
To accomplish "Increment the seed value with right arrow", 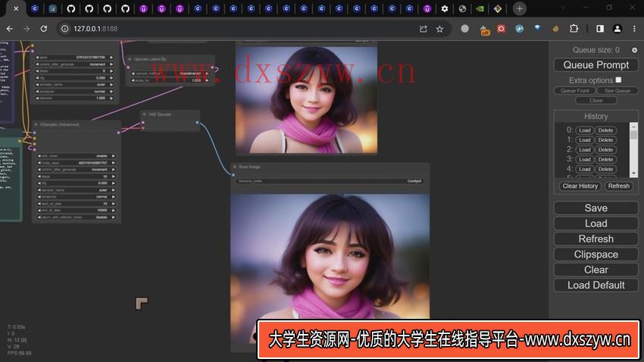I will coord(111,58).
